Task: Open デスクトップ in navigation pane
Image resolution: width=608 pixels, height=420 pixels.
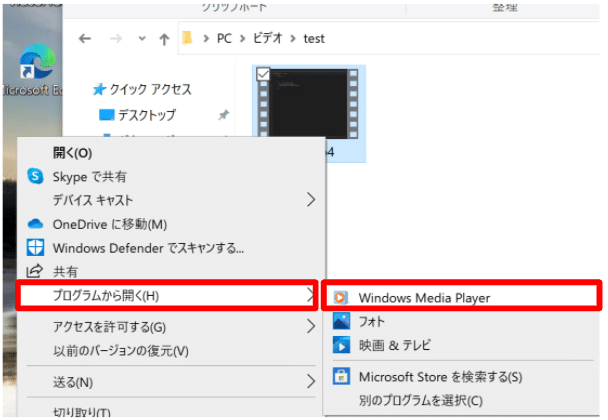Action: (147, 115)
